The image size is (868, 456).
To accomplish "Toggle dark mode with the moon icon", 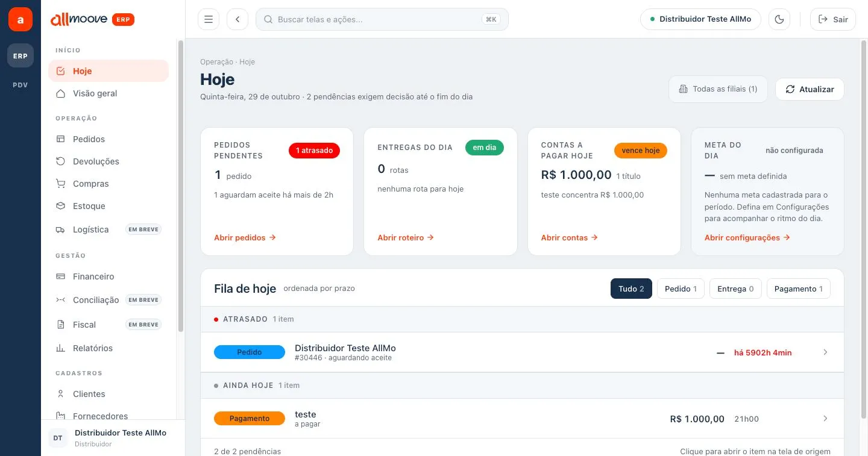I will [779, 19].
